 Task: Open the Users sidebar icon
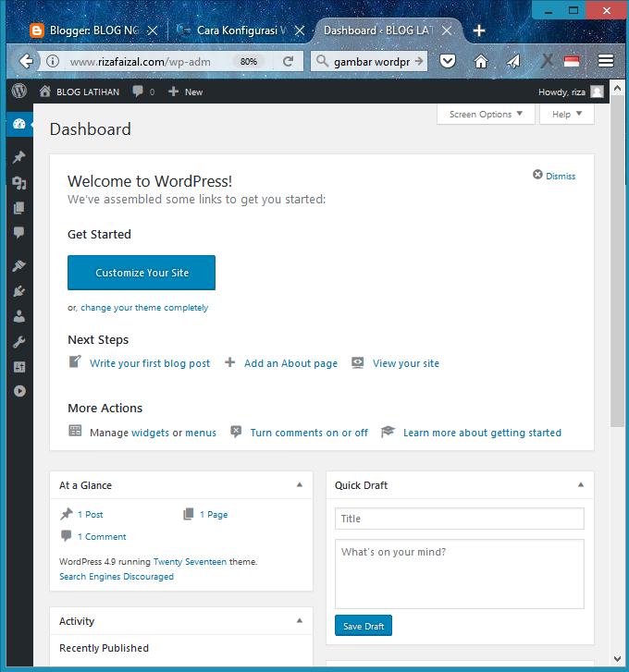pos(18,316)
